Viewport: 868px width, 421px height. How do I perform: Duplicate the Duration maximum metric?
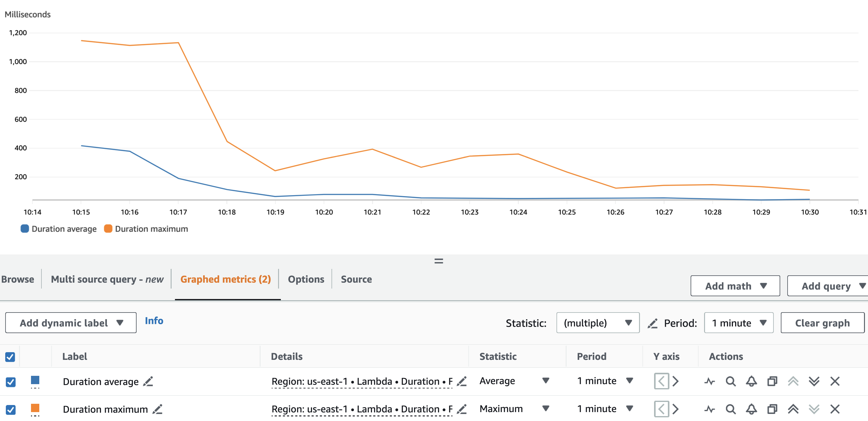point(772,409)
